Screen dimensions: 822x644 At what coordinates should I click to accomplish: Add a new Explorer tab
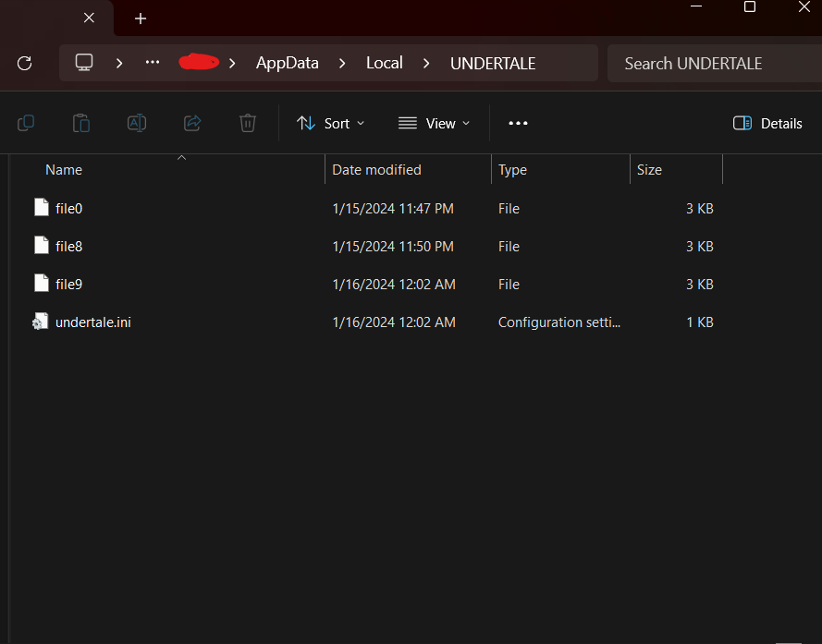coord(141,18)
